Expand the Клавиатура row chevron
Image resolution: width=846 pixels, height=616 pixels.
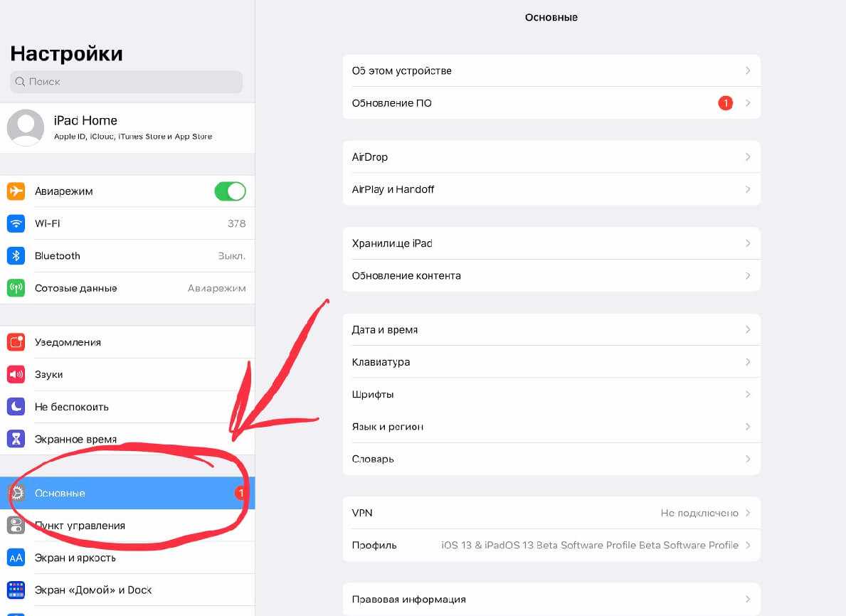tap(748, 362)
